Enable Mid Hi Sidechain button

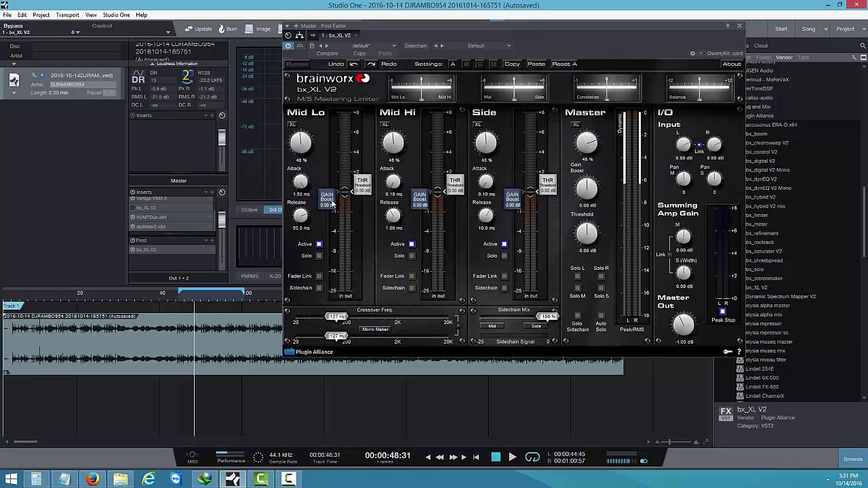pos(412,287)
